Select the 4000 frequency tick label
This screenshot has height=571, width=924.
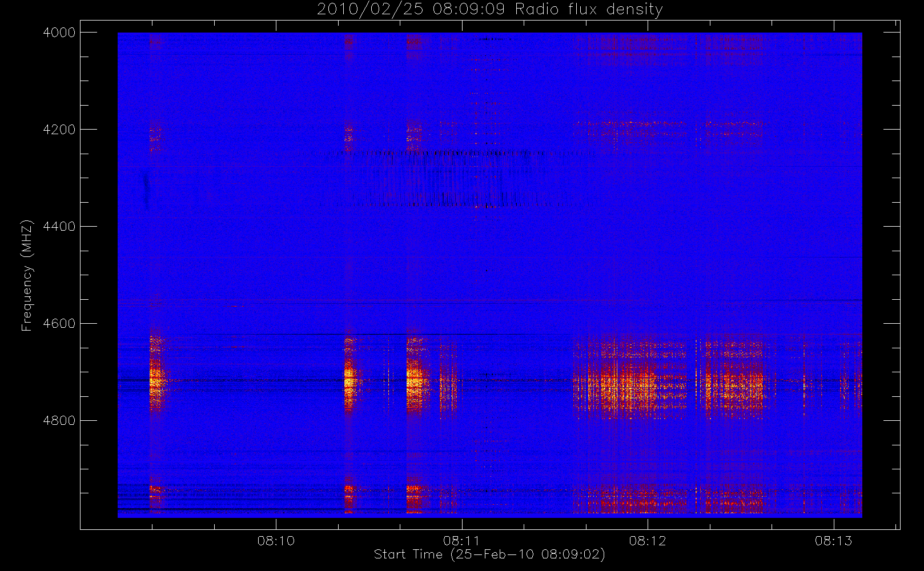coord(59,33)
